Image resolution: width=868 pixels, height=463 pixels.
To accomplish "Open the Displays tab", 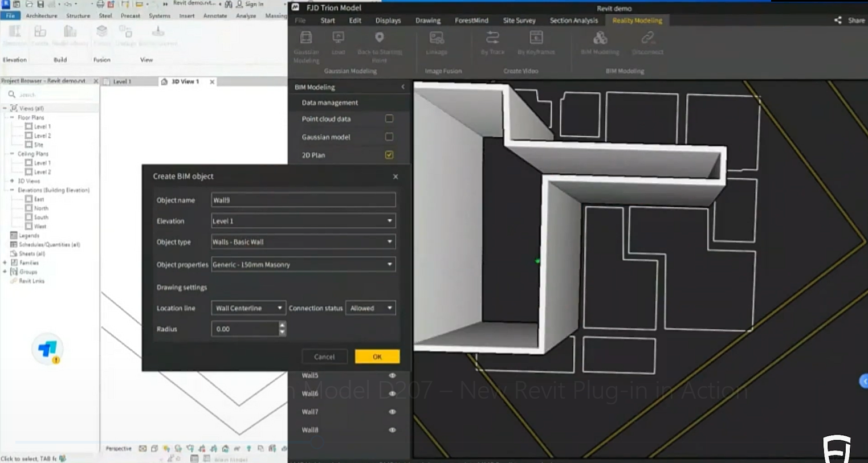I will [388, 21].
